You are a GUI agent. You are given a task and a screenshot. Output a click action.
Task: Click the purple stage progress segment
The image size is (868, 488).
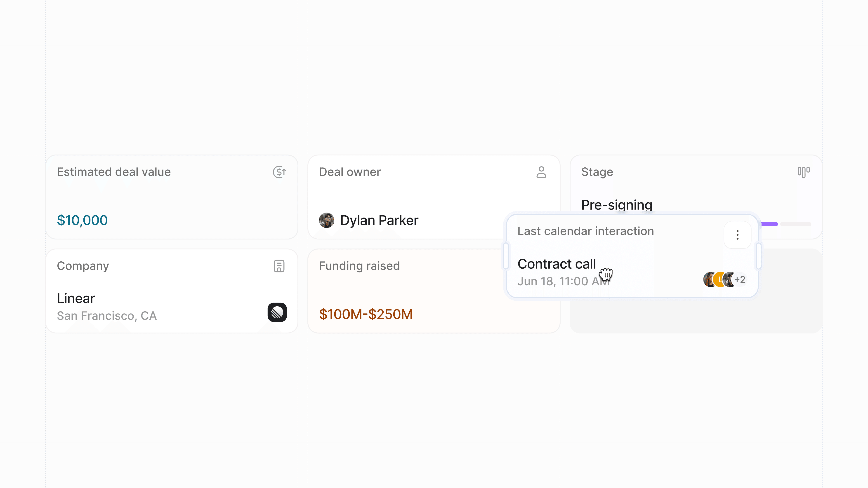[x=769, y=224]
